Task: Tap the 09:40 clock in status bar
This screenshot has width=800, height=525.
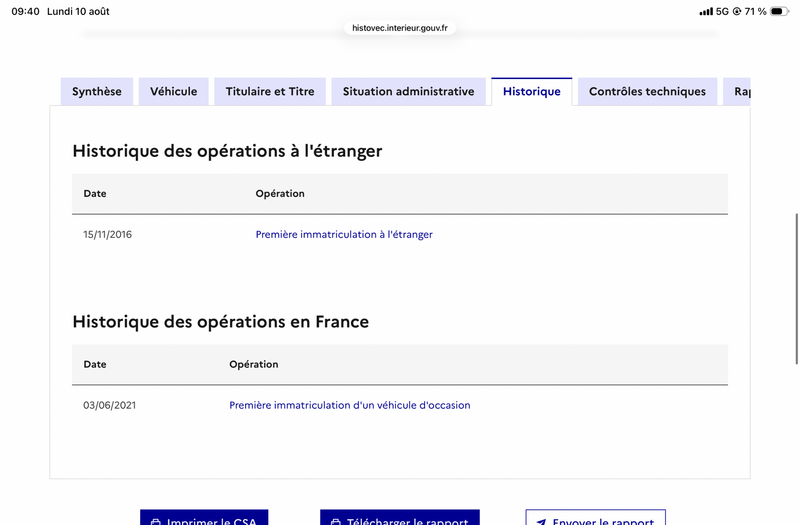Action: (x=26, y=11)
